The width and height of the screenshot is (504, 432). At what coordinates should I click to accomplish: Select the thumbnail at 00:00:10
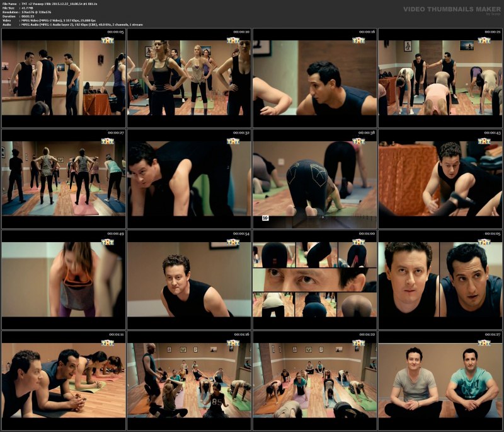pyautogui.click(x=189, y=76)
